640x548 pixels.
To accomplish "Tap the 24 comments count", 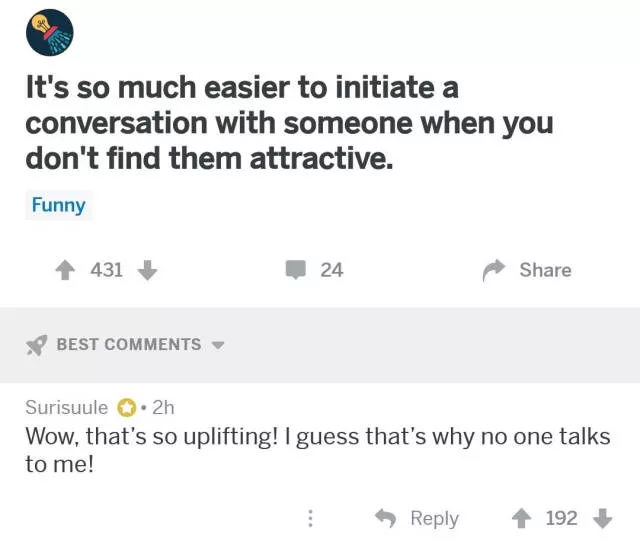I will tap(331, 270).
